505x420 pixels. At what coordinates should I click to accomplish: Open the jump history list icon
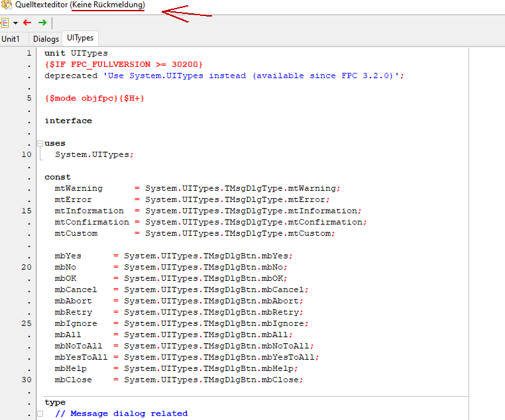coord(5,23)
